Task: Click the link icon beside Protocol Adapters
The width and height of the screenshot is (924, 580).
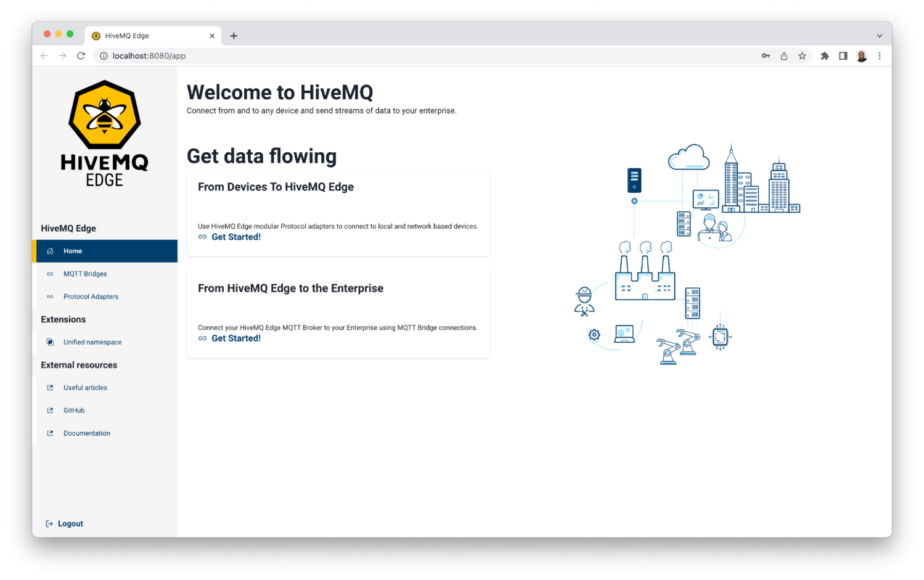Action: pos(50,296)
